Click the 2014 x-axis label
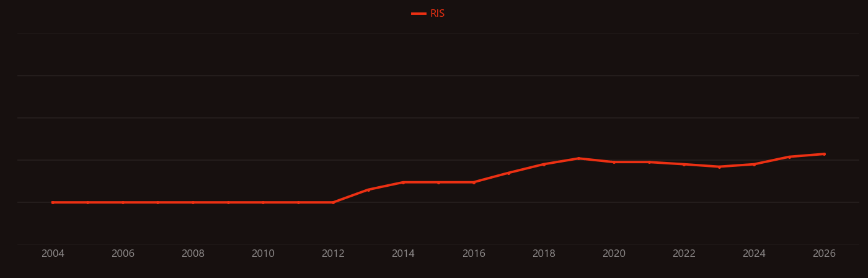Image resolution: width=868 pixels, height=278 pixels. coord(404,254)
